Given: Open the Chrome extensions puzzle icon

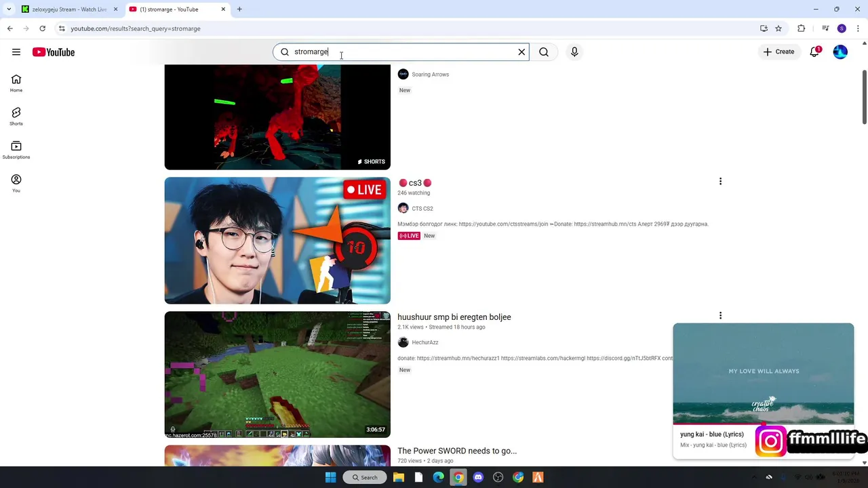Looking at the screenshot, I should [x=802, y=28].
